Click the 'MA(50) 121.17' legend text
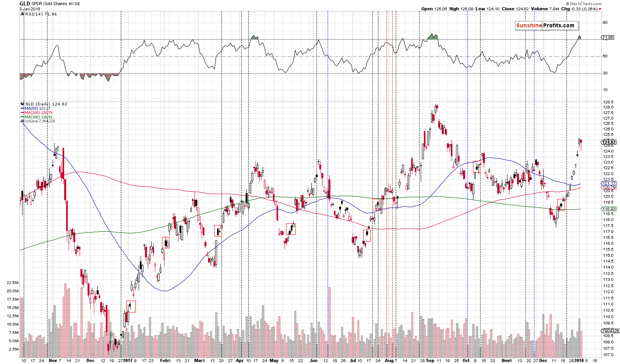 [37, 109]
